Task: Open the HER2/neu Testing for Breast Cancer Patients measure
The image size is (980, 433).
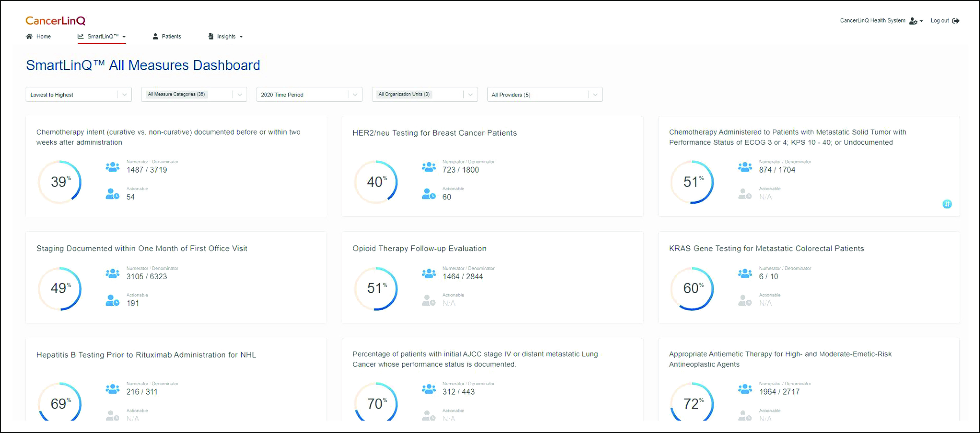Action: (434, 133)
